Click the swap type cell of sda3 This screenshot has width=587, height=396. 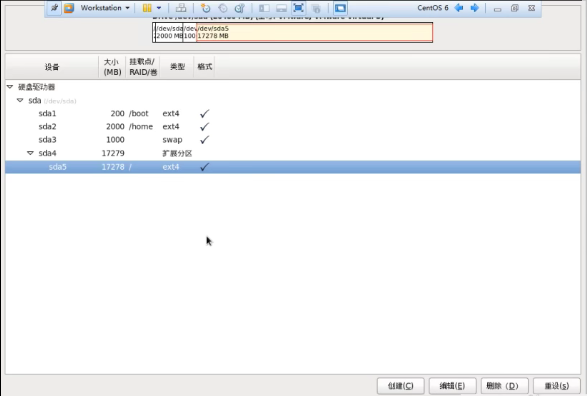[172, 140]
